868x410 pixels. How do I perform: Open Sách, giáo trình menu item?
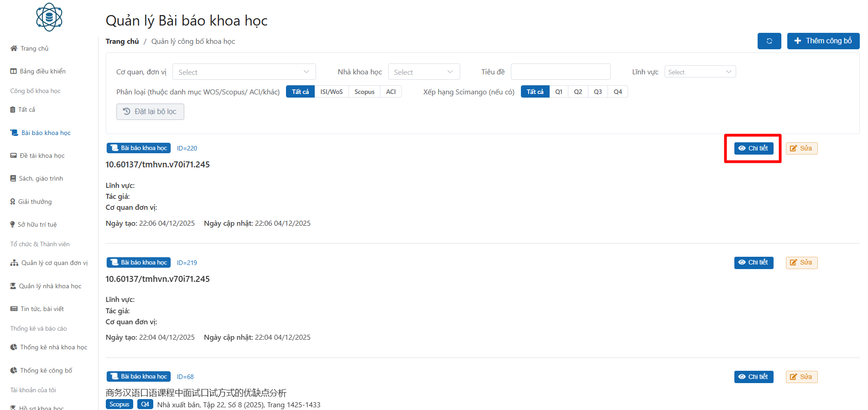point(41,178)
